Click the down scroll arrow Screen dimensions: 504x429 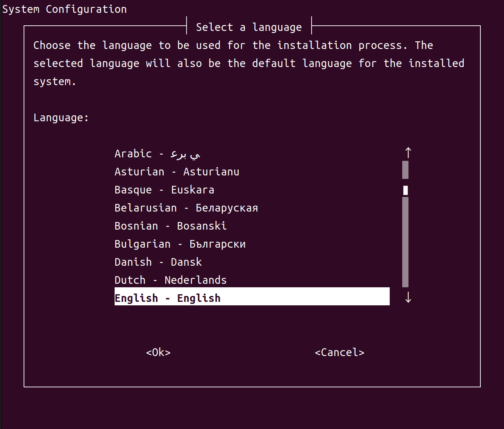[x=408, y=298]
